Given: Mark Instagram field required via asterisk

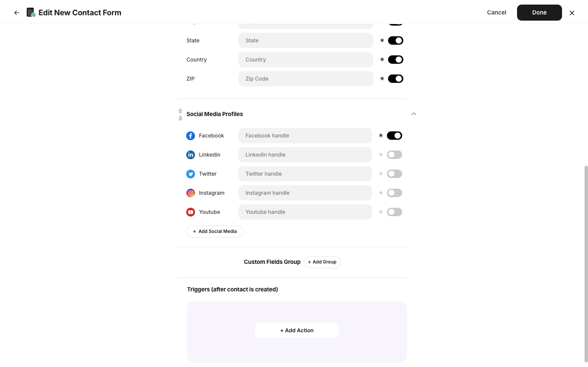Looking at the screenshot, I should [x=381, y=193].
